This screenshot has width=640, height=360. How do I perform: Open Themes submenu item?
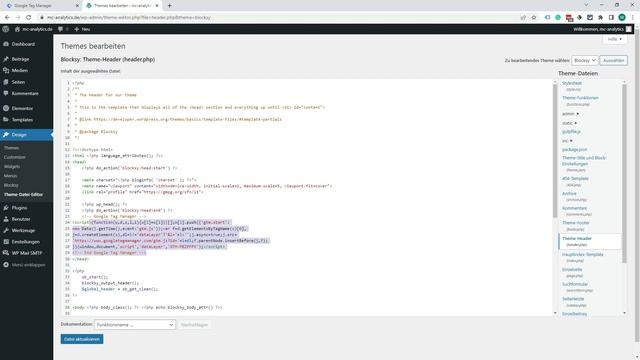11,148
